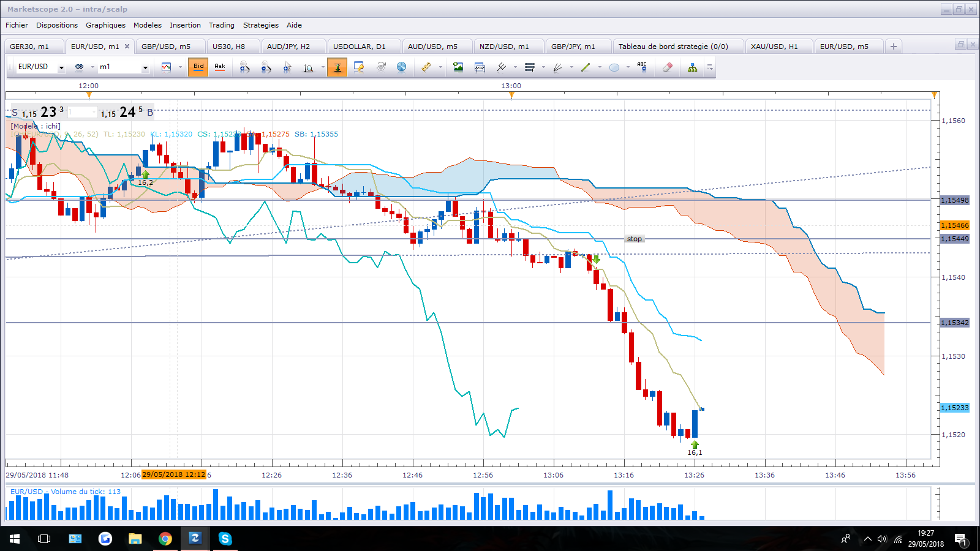The image size is (980, 551).
Task: Open the Strategies menu
Action: pyautogui.click(x=260, y=25)
